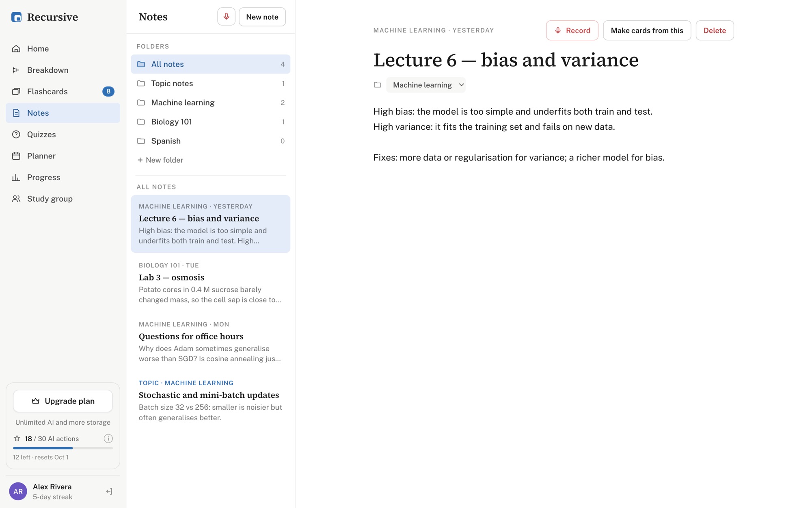The height and width of the screenshot is (508, 812).
Task: Click the AI actions usage progress bar
Action: click(x=63, y=448)
